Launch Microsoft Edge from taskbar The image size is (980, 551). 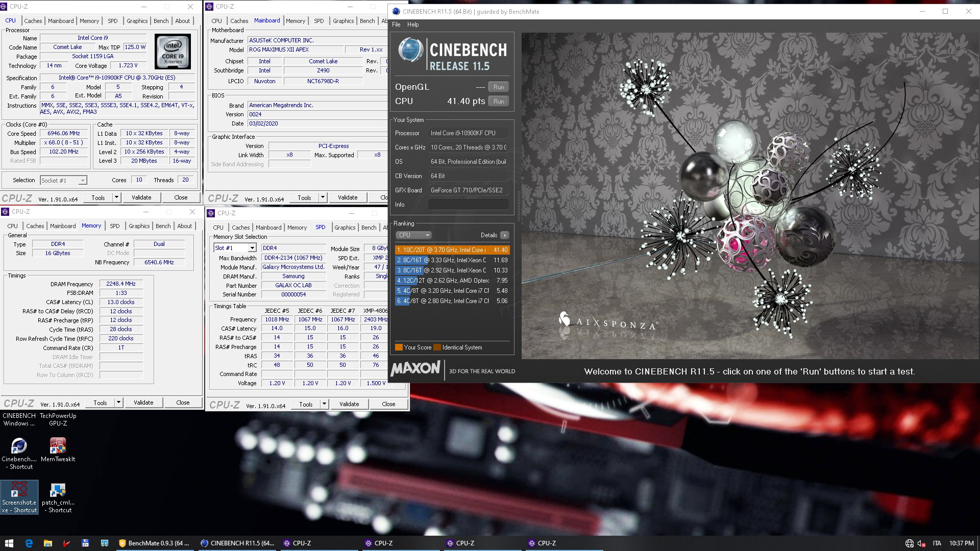pyautogui.click(x=29, y=543)
